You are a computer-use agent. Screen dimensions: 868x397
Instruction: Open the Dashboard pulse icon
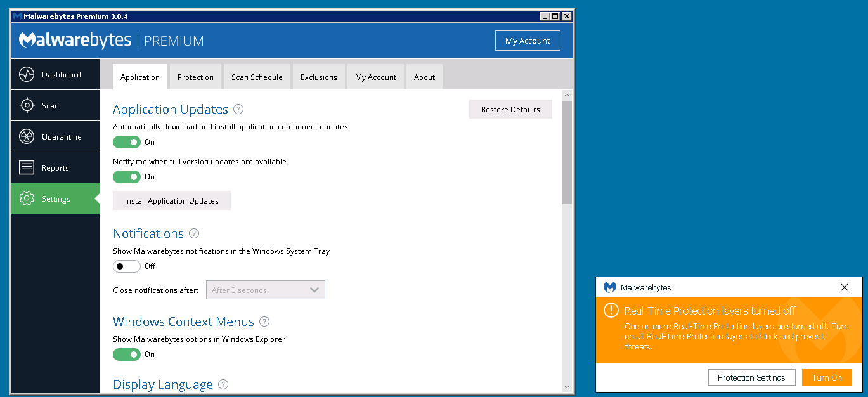(x=27, y=74)
